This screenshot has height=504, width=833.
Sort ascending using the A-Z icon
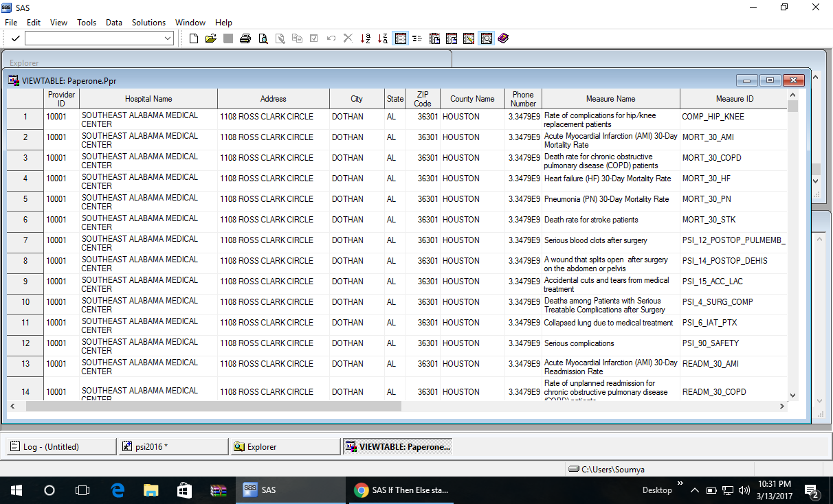[366, 38]
